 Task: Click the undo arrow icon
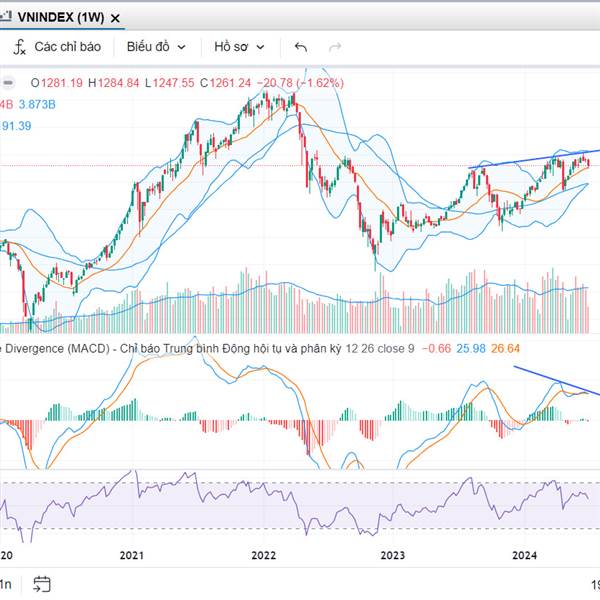[x=301, y=47]
